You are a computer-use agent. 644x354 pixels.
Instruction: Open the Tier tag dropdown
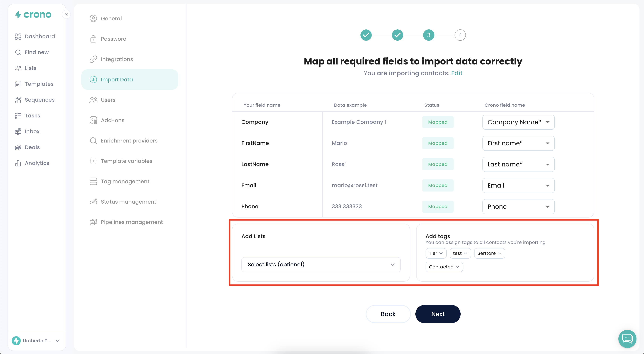click(436, 253)
